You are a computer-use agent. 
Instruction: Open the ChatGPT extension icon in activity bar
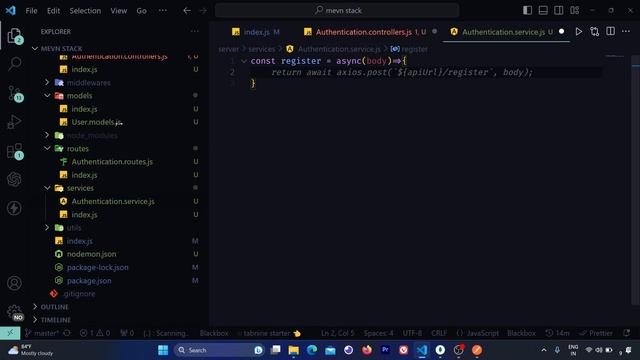point(14,179)
